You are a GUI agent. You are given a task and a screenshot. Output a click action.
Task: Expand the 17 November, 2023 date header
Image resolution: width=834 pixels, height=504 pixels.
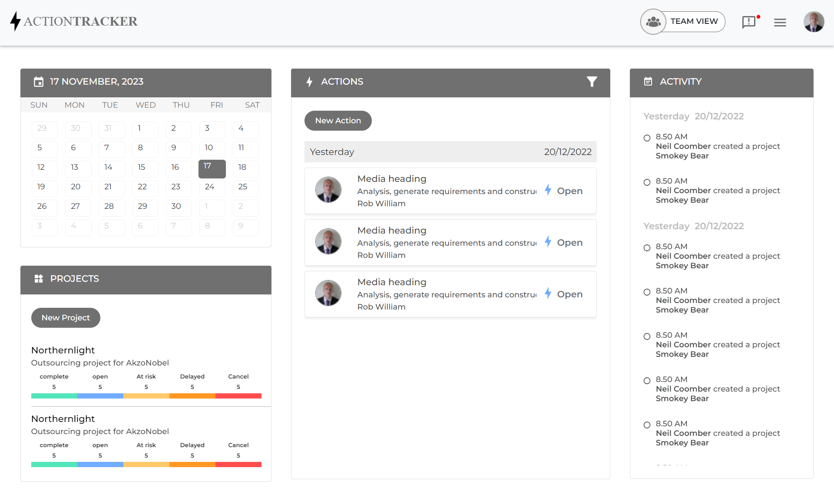pos(96,82)
